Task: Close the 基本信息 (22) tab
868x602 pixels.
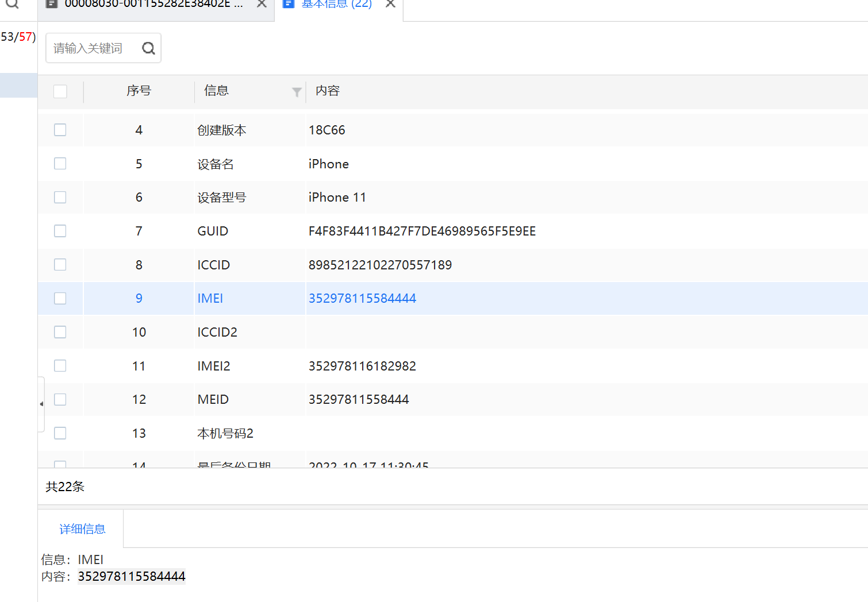Action: point(390,3)
